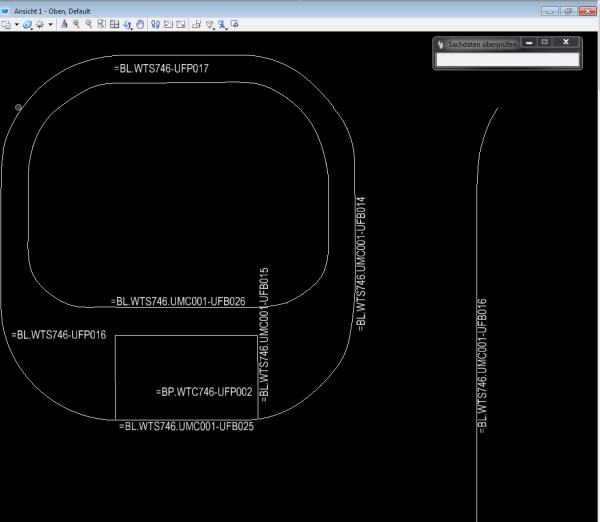This screenshot has height=522, width=600.
Task: Click the Fit View tool
Action: click(114, 23)
